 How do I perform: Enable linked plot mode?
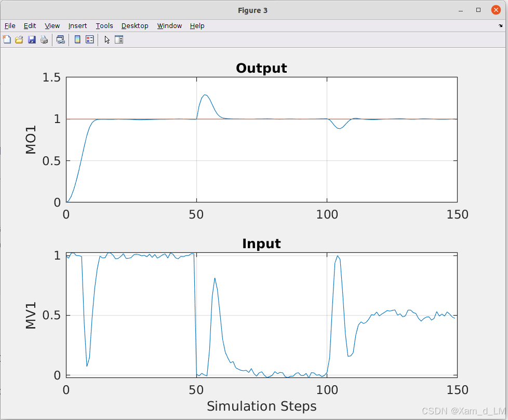coord(60,39)
